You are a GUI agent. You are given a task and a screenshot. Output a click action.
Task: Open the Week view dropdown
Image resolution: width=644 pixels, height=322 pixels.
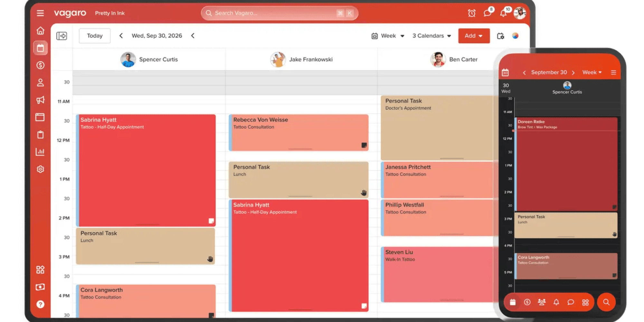point(388,36)
